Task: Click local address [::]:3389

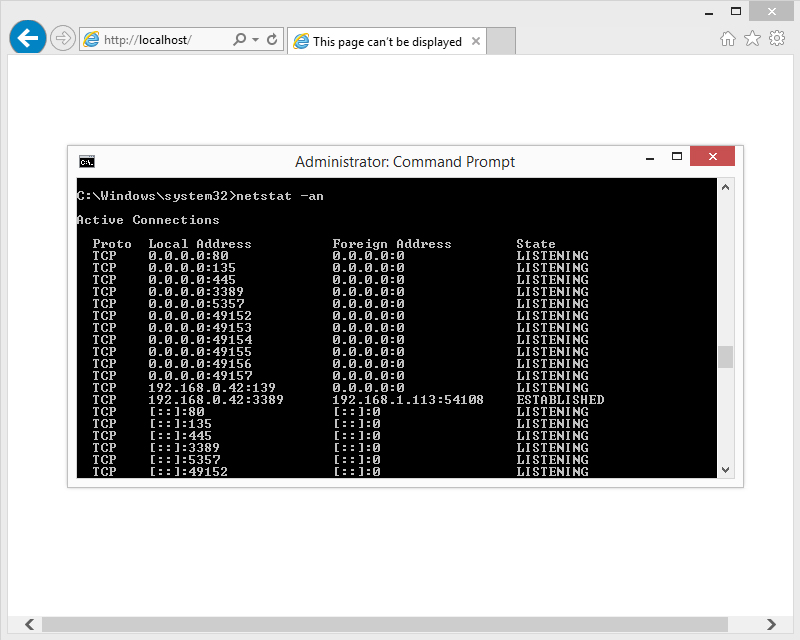Action: (x=185, y=448)
